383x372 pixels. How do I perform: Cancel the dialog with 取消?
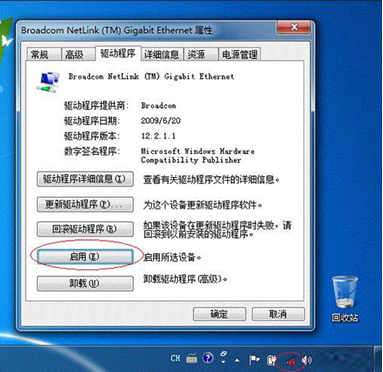click(x=278, y=314)
